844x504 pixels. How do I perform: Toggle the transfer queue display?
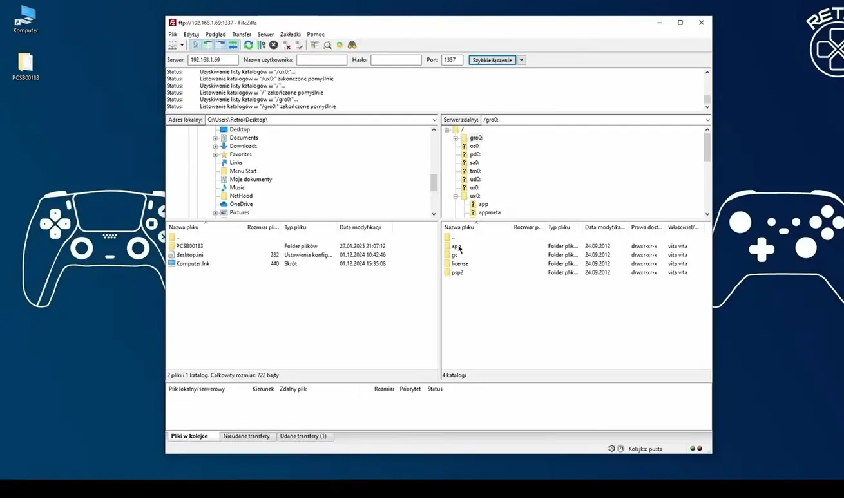point(233,45)
